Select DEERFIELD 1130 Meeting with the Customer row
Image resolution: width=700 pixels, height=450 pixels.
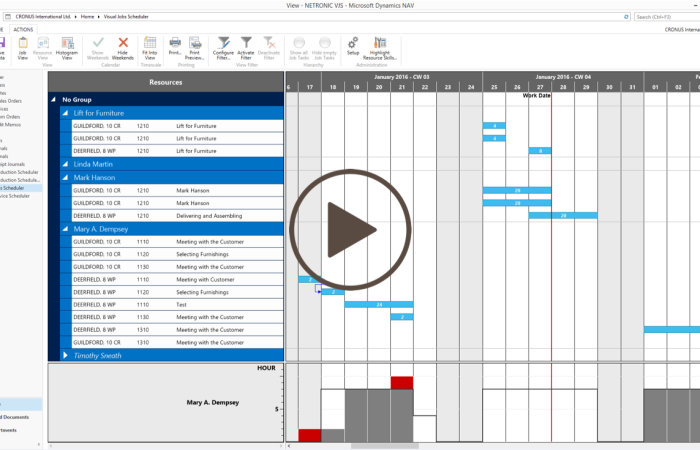point(178,317)
